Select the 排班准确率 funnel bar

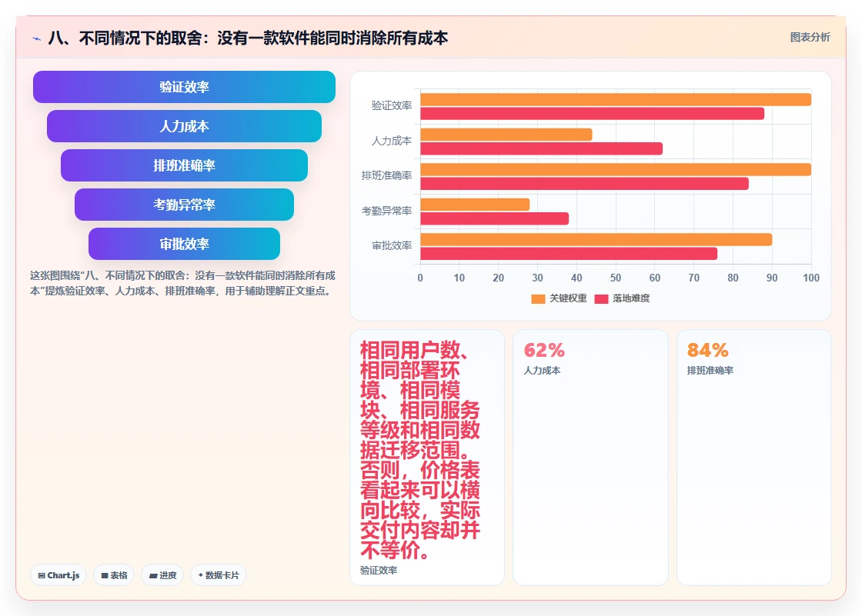(184, 165)
